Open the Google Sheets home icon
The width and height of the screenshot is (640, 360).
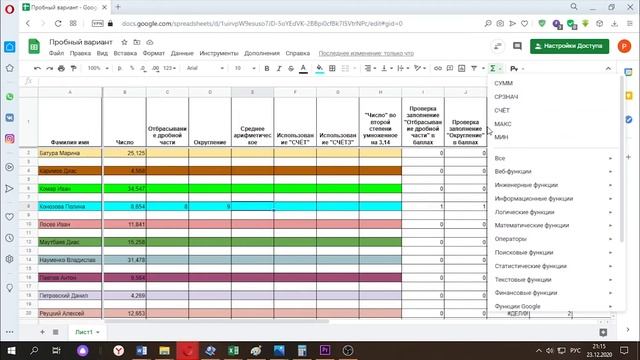34,46
